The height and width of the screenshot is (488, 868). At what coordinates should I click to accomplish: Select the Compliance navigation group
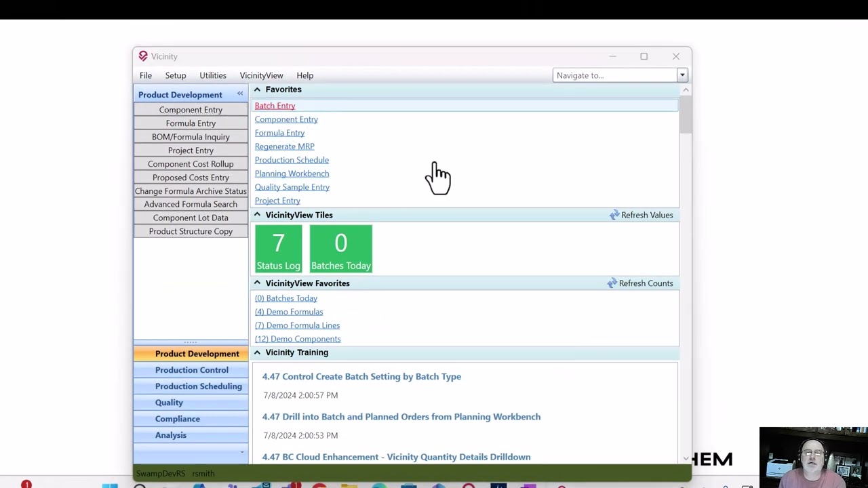(191, 419)
